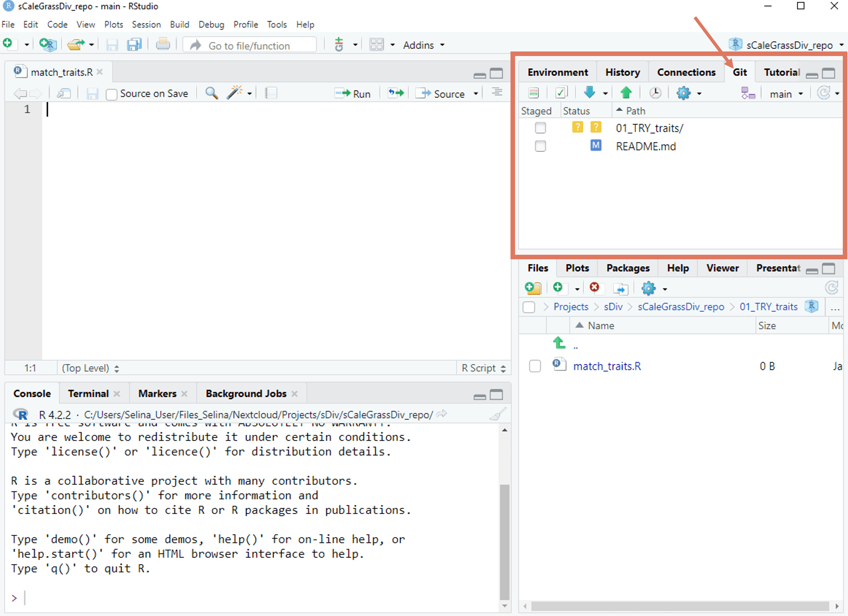Switch to the History tab
Screen dimensions: 848x616
[x=623, y=72]
